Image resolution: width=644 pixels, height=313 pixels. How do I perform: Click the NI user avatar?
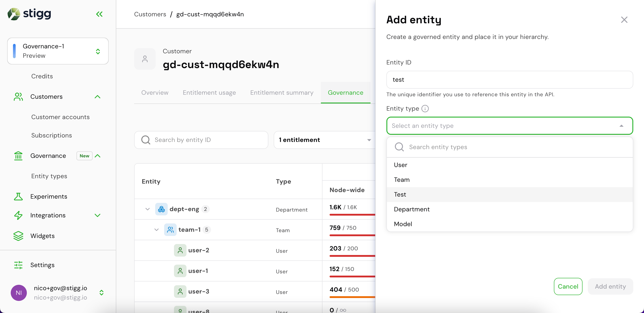click(x=19, y=293)
